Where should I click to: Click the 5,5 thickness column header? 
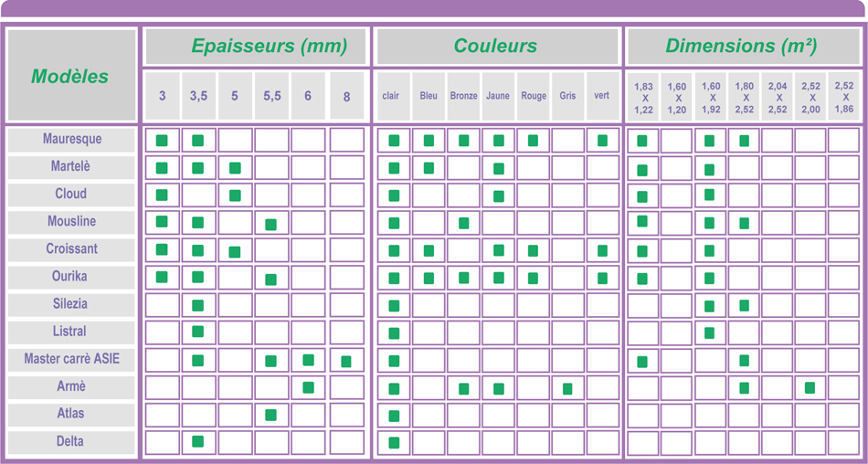pos(272,96)
